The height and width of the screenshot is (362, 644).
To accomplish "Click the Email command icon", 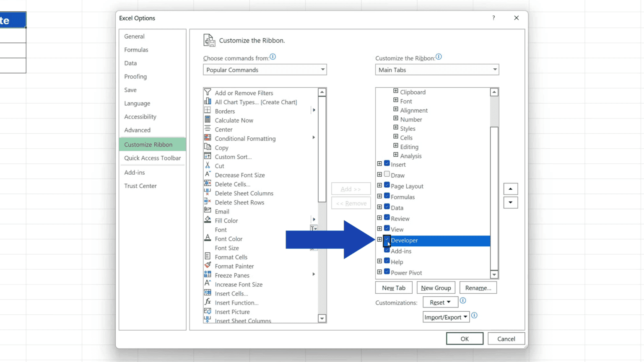I will [x=208, y=211].
